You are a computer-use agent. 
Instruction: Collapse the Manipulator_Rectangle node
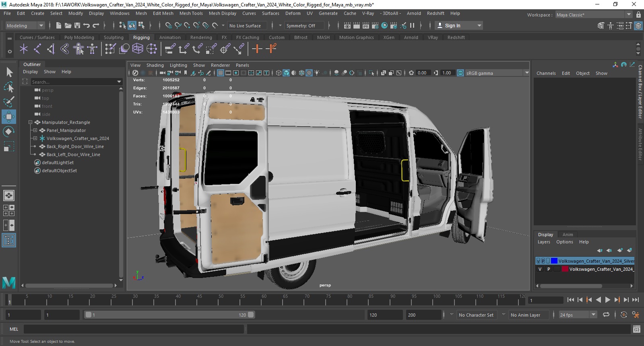[30, 122]
